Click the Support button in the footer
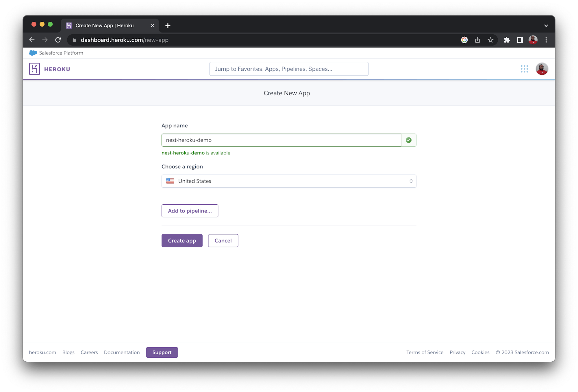Image resolution: width=578 pixels, height=392 pixels. [162, 352]
